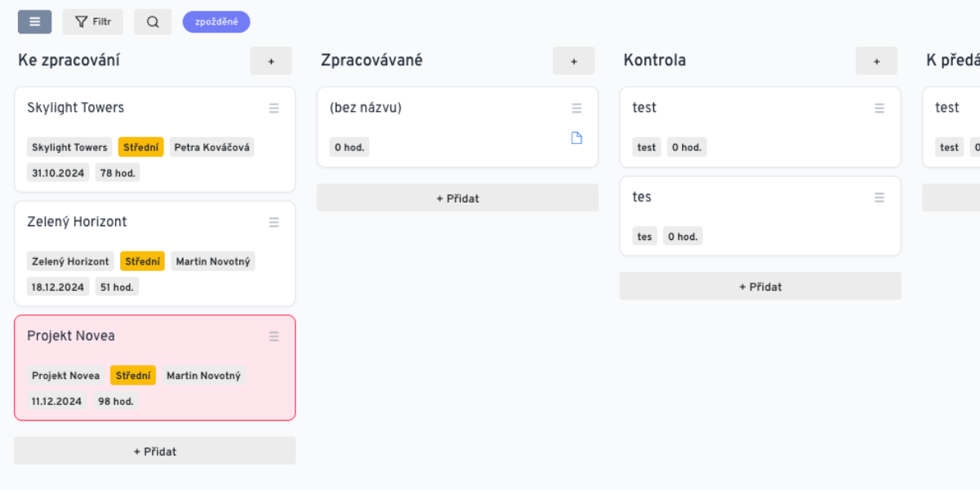Select the Střední priority tag on Projekt Novea
Image resolution: width=980 pixels, height=490 pixels.
point(132,375)
